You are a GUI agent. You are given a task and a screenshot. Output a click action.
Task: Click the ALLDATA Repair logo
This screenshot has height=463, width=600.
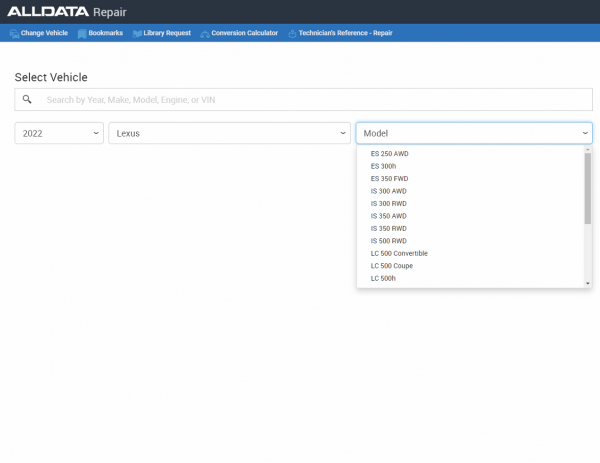point(67,12)
